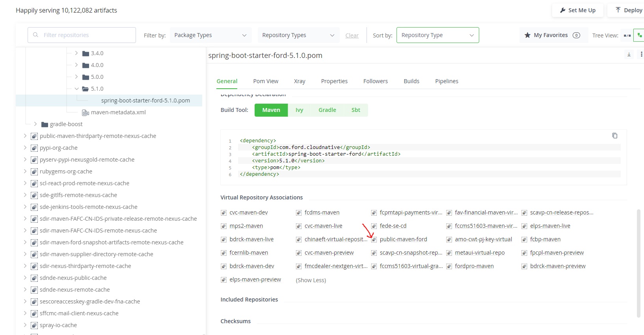Click the pypi-org-cache repository icon
644x335 pixels.
[34, 148]
